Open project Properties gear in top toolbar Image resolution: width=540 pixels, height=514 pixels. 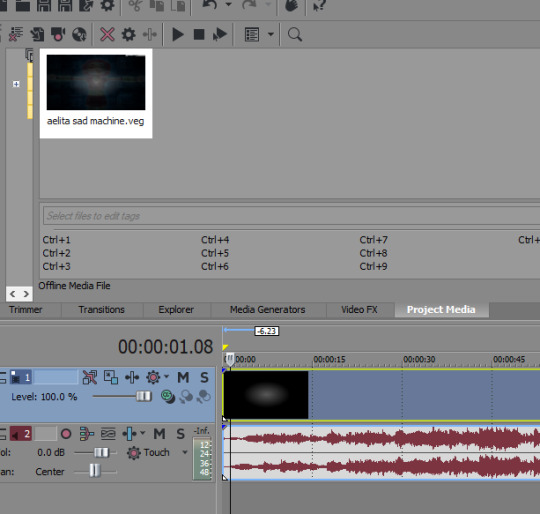click(x=107, y=5)
